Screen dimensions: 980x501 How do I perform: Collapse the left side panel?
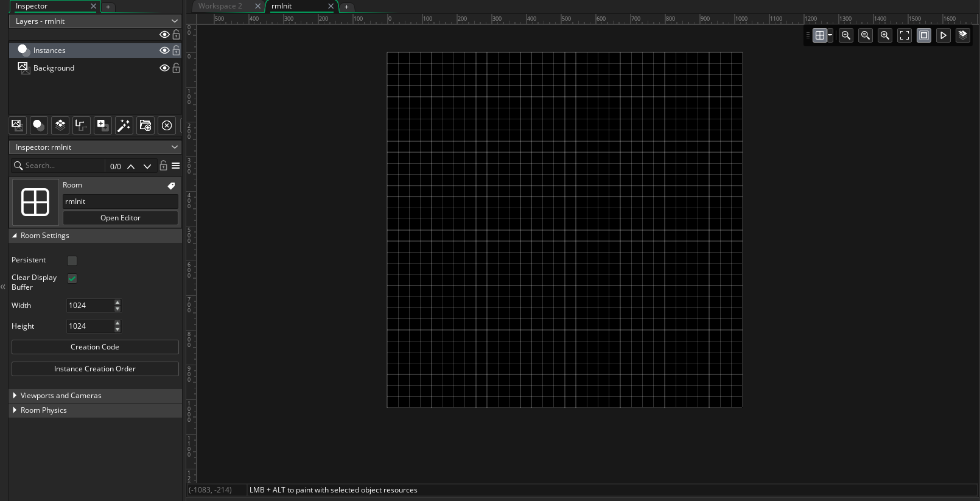coord(3,287)
